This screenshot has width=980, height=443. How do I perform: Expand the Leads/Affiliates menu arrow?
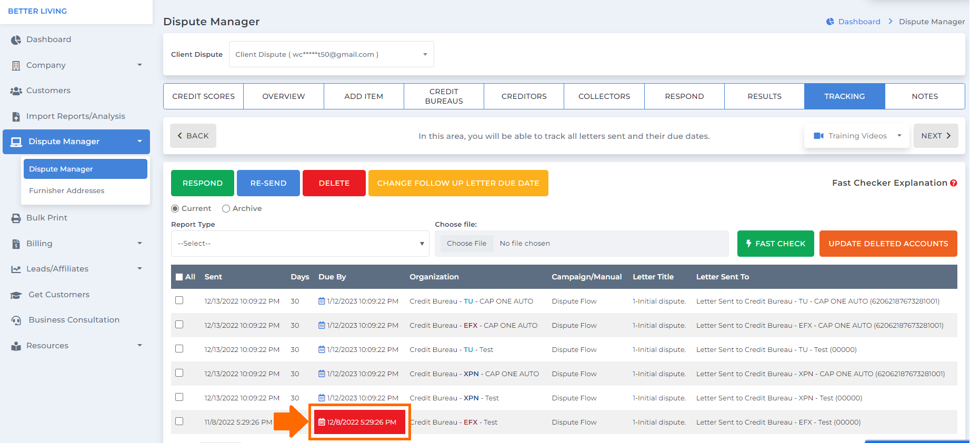(x=140, y=269)
